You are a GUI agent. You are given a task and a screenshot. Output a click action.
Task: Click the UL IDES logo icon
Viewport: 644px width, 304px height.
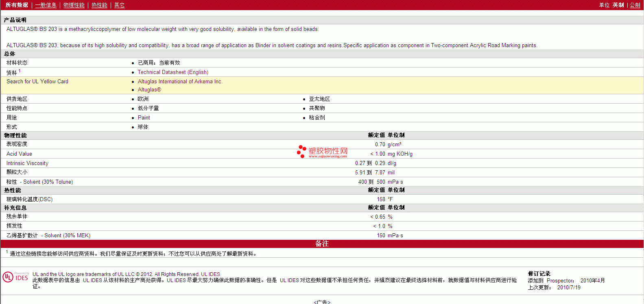(x=15, y=277)
